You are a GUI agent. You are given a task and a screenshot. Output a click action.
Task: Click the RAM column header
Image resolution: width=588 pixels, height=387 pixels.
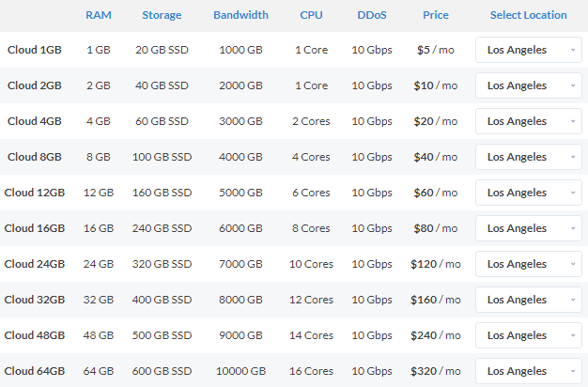pos(98,15)
